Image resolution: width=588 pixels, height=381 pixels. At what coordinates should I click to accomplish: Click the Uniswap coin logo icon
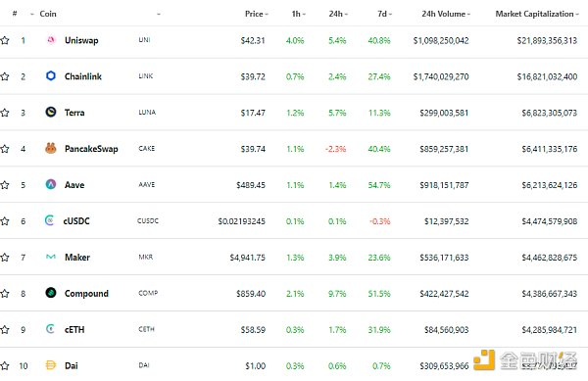[x=51, y=40]
